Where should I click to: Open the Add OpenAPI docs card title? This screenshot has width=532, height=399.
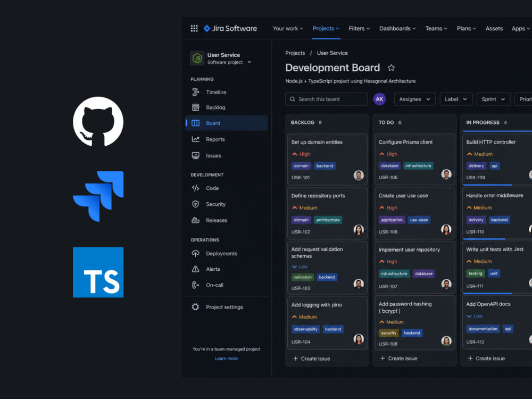488,304
